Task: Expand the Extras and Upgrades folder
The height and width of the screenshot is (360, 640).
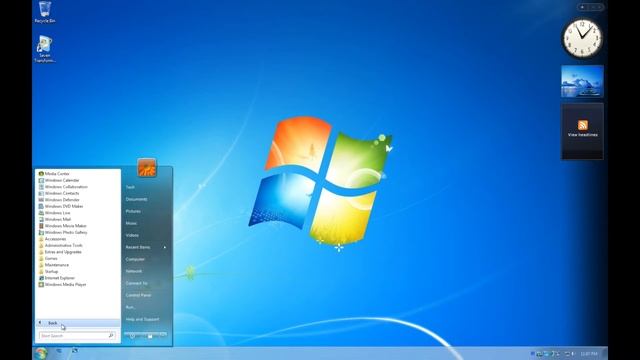Action: [x=60, y=252]
